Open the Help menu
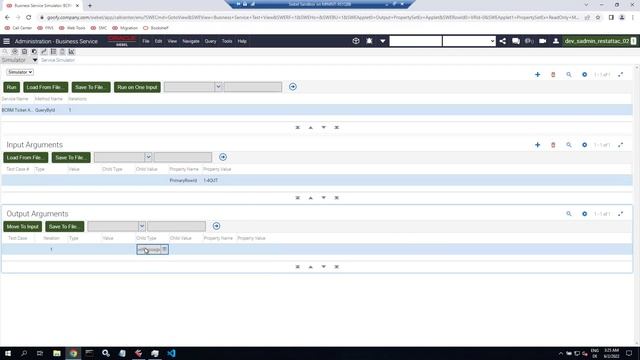The height and width of the screenshot is (360, 640). coord(242,41)
